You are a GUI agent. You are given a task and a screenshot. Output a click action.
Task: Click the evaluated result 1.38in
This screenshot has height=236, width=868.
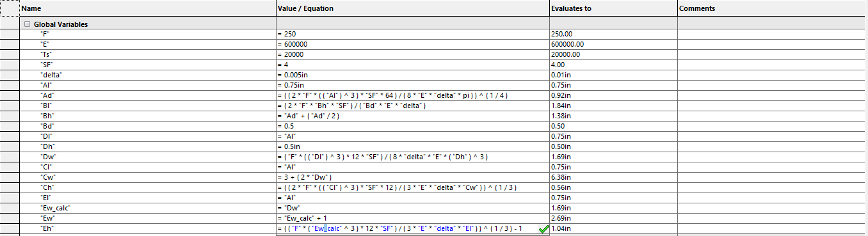point(613,116)
